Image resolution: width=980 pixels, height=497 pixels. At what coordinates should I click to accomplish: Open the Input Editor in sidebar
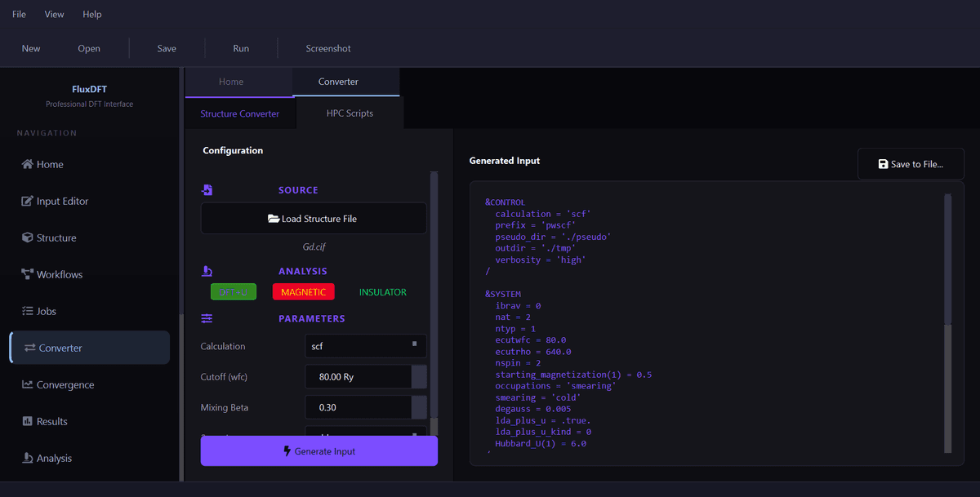[62, 201]
